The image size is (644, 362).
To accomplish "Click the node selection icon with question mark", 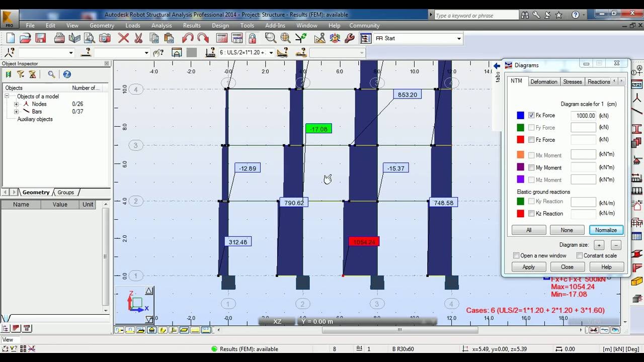I will 9,52.
